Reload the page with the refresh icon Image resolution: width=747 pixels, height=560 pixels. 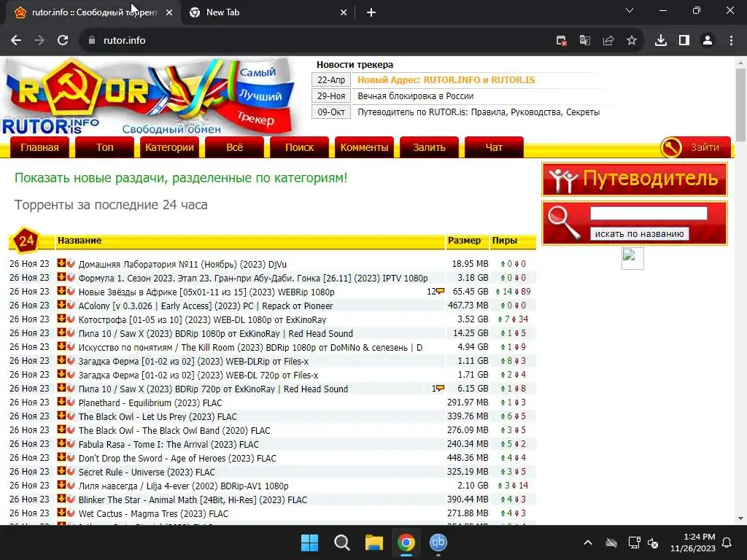[x=63, y=41]
